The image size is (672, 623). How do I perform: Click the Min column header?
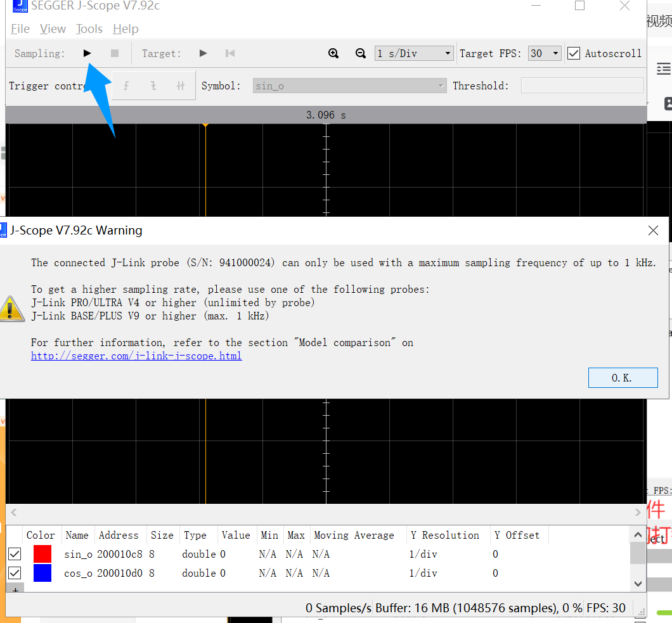click(x=269, y=535)
